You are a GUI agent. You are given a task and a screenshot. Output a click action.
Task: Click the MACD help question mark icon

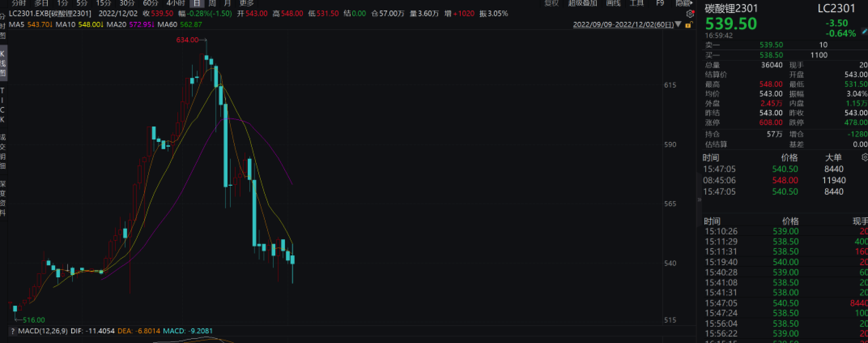[13, 331]
